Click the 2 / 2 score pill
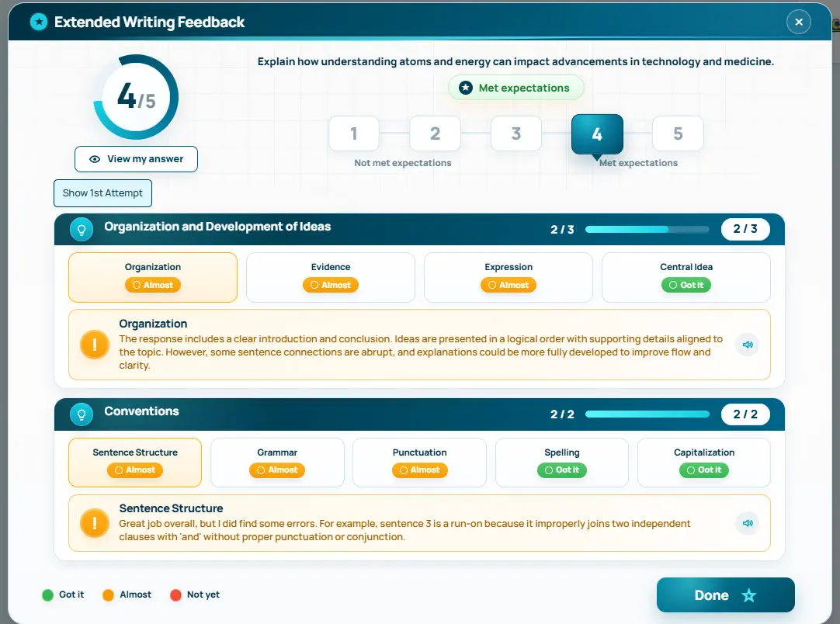This screenshot has height=624, width=840. pos(745,414)
